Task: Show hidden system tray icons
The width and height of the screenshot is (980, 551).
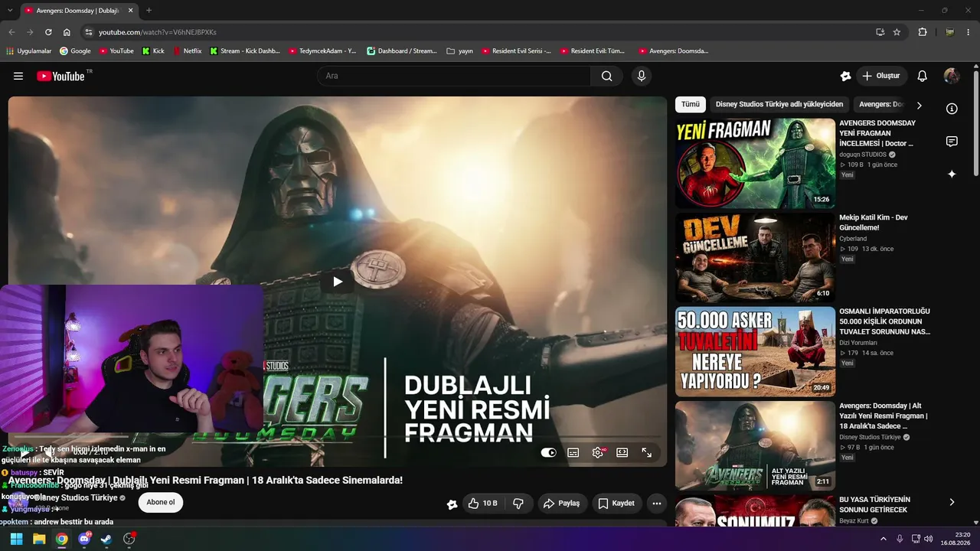Action: 884,539
